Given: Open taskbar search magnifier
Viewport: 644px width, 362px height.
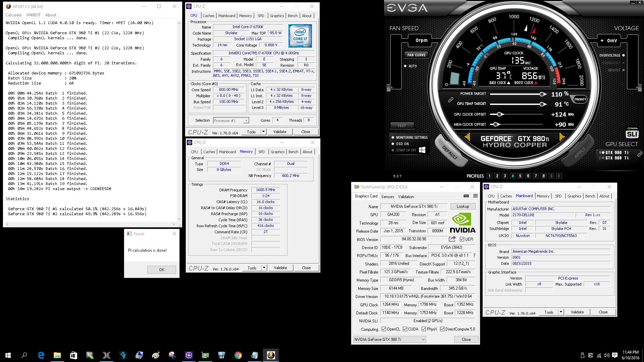Looking at the screenshot, I should [24, 355].
